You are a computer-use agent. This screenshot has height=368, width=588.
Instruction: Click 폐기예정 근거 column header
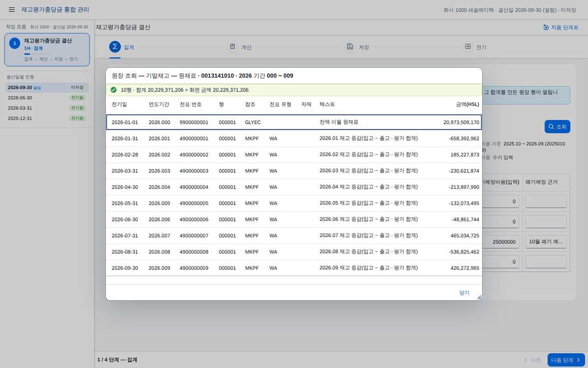541,182
